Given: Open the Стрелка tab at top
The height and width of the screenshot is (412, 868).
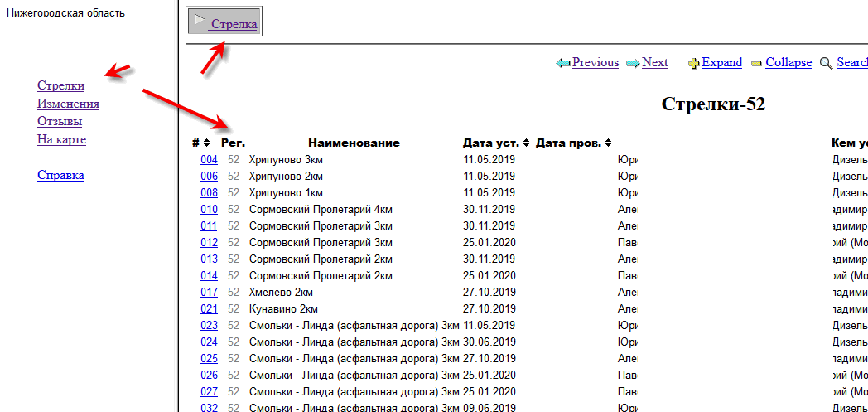Looking at the screenshot, I should [x=234, y=24].
